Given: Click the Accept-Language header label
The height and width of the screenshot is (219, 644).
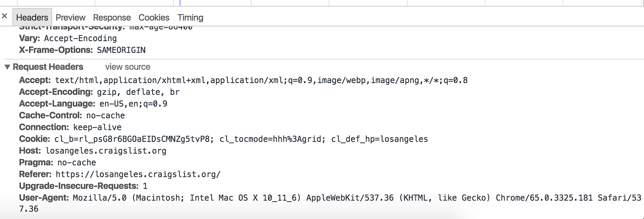Looking at the screenshot, I should coord(57,104).
